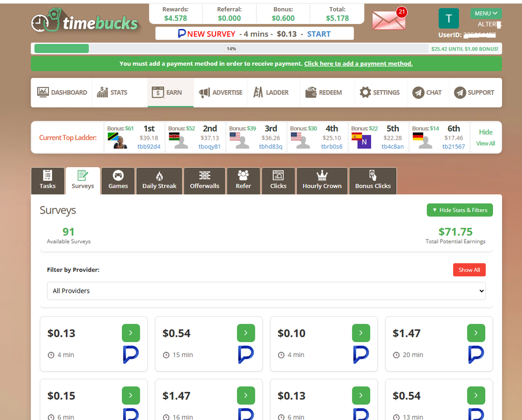Switch to the Refer tab
Screen dimensions: 522x420
243,181
